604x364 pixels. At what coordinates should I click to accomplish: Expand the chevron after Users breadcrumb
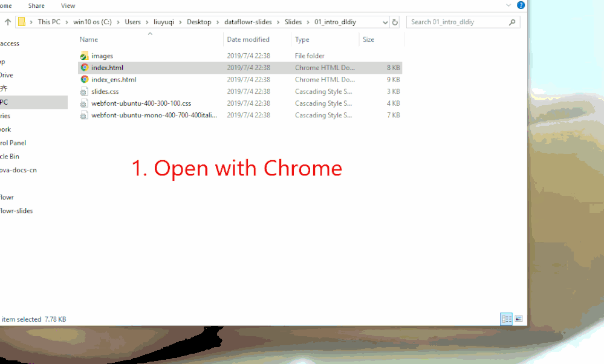147,22
